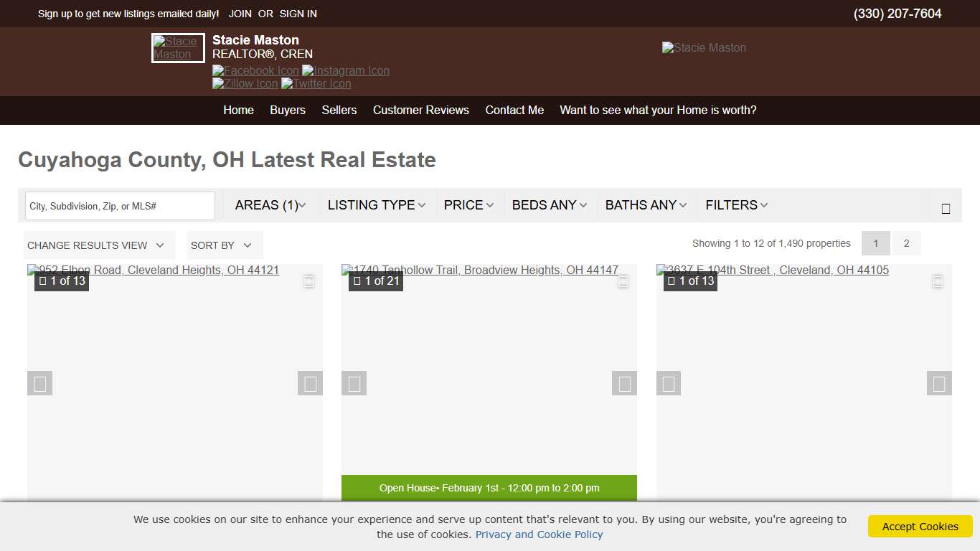Click the favorite icon on Tanhollow Trail listing
This screenshot has width=980, height=551.
(623, 281)
